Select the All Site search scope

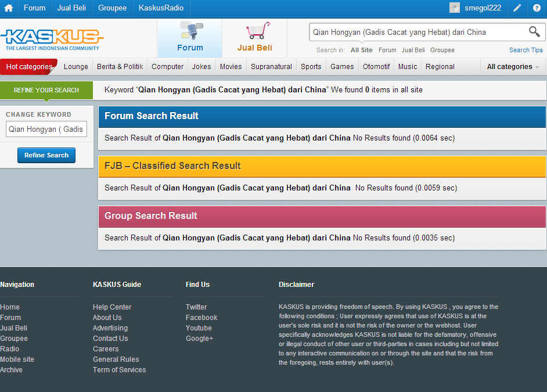(361, 50)
